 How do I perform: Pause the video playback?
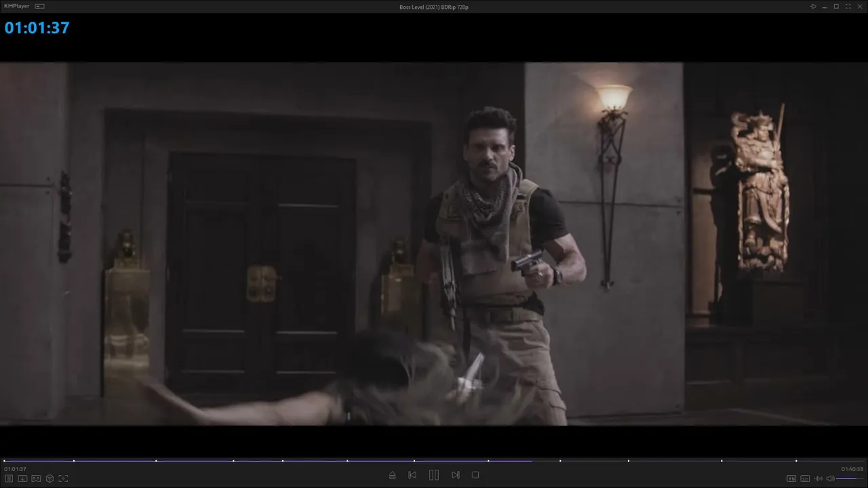(x=434, y=475)
